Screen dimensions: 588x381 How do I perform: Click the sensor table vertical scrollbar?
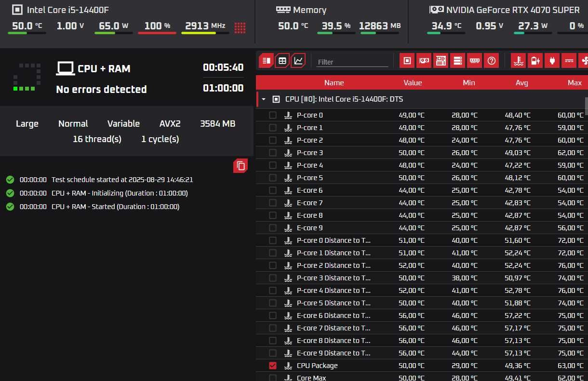point(586,106)
